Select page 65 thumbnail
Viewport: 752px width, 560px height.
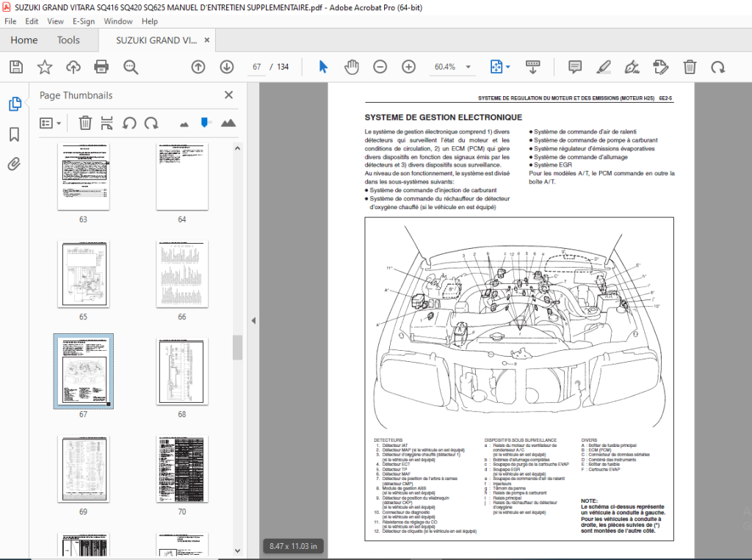(84, 274)
